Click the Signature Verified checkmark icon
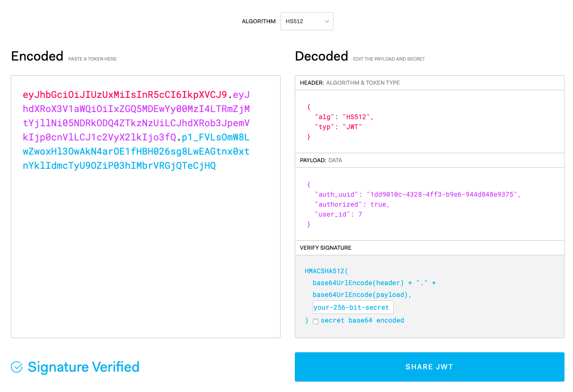The height and width of the screenshot is (392, 573). tap(16, 366)
